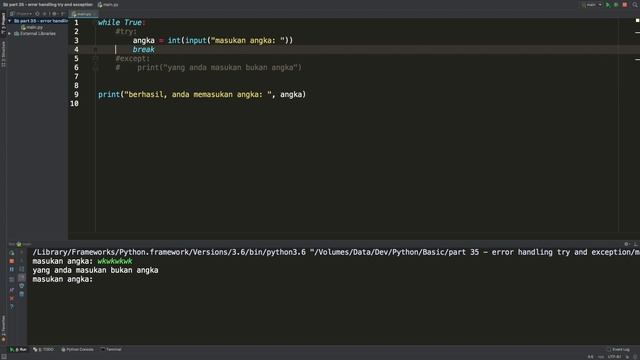Open the Terminal tab
This screenshot has width=640, height=360.
(111, 349)
